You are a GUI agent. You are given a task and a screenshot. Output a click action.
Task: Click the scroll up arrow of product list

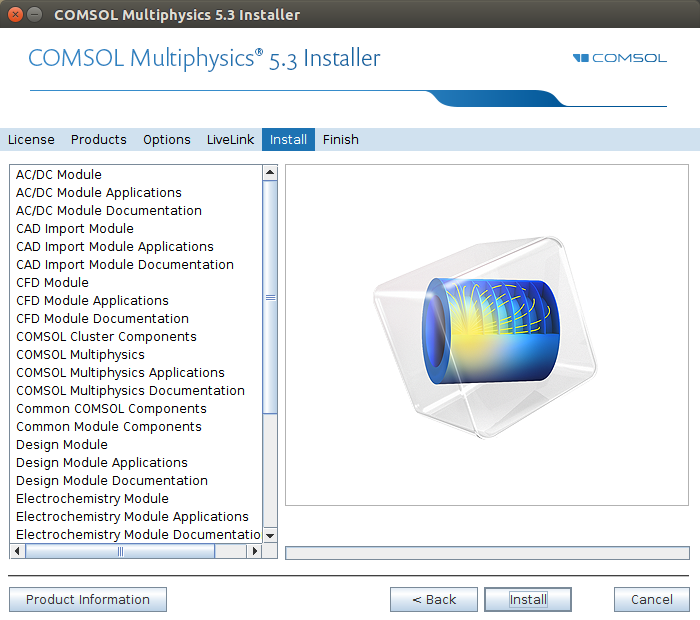(270, 173)
